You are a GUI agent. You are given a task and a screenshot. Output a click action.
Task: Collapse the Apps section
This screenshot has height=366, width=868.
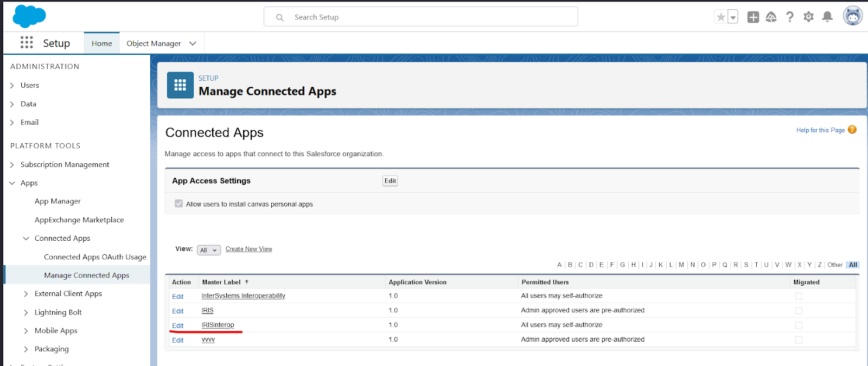click(x=12, y=183)
